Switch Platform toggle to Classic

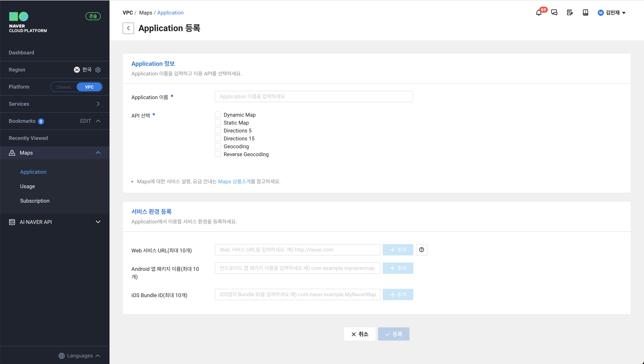(x=64, y=87)
